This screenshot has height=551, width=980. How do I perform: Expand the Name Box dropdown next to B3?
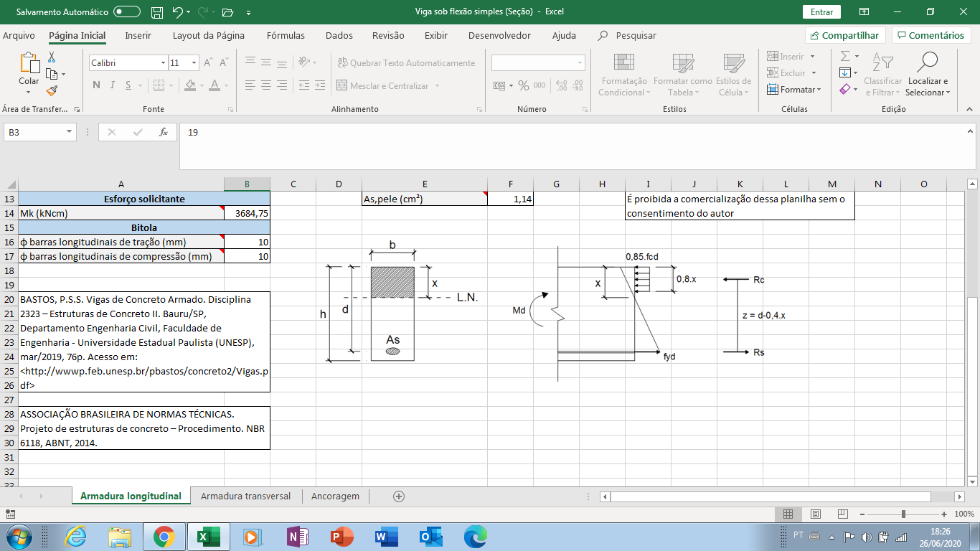70,132
